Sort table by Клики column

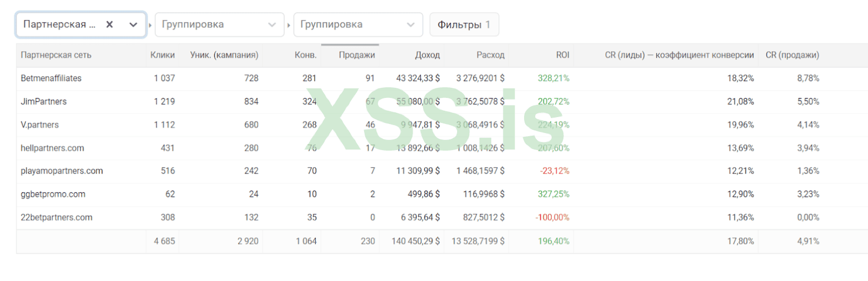click(162, 55)
